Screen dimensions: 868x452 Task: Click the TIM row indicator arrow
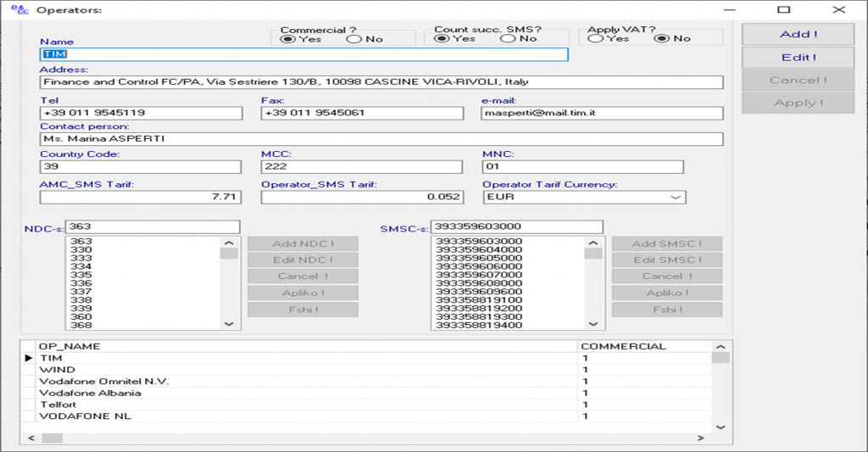click(x=29, y=359)
